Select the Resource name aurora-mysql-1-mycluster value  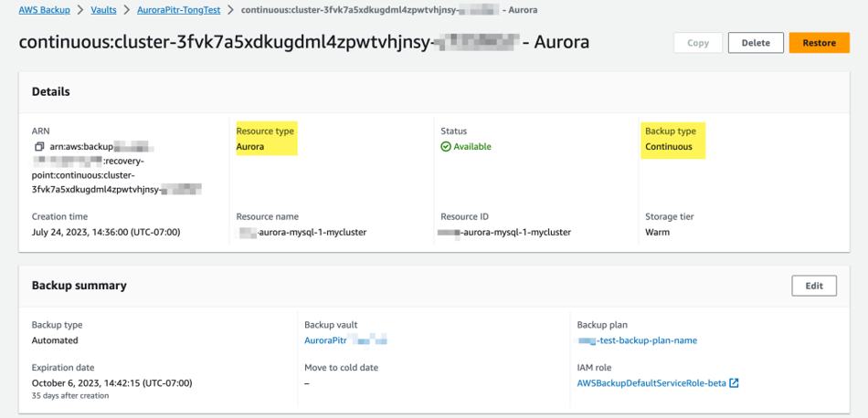coord(302,232)
